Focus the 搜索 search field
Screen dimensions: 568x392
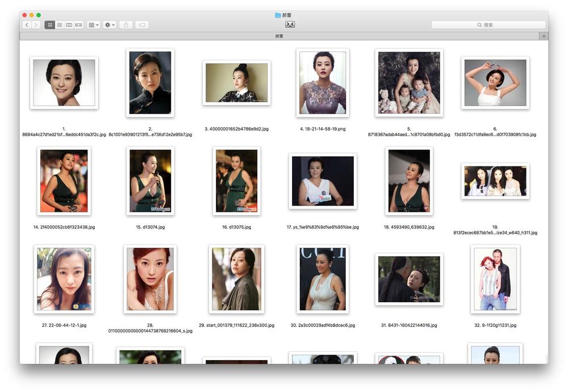[x=488, y=24]
